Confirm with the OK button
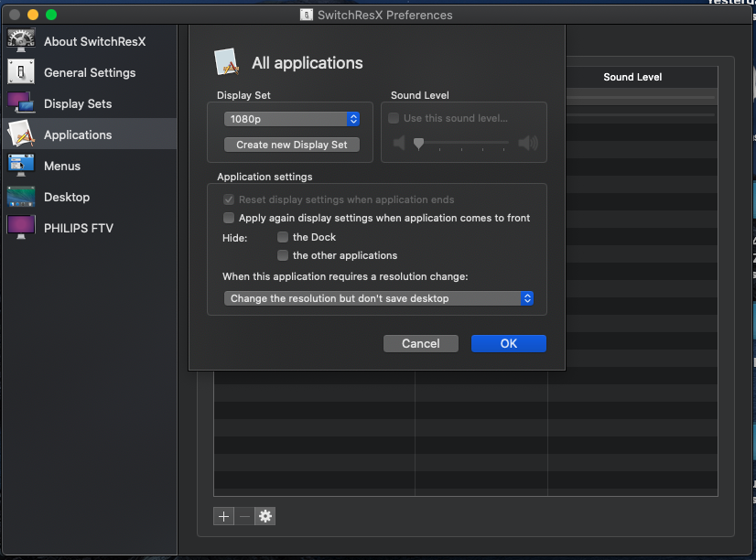The width and height of the screenshot is (756, 560). click(509, 344)
